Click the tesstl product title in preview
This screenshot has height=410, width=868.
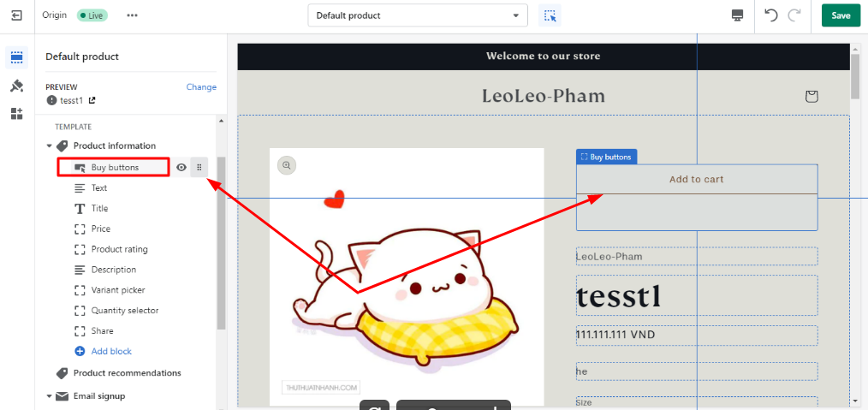pyautogui.click(x=619, y=296)
